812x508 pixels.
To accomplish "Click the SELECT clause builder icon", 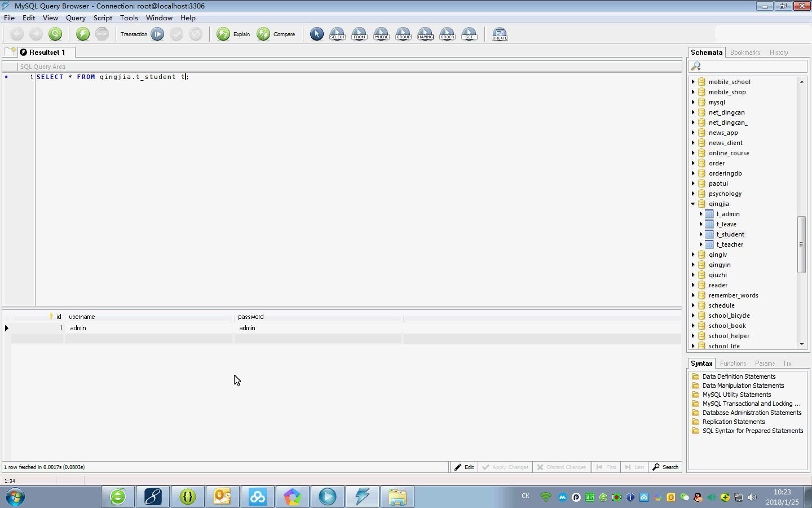I will pyautogui.click(x=337, y=34).
